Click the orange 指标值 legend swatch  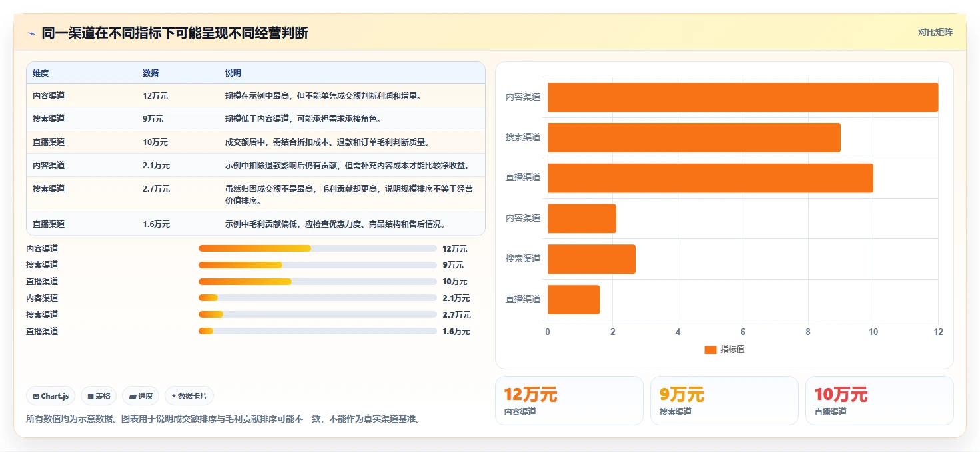pyautogui.click(x=710, y=349)
